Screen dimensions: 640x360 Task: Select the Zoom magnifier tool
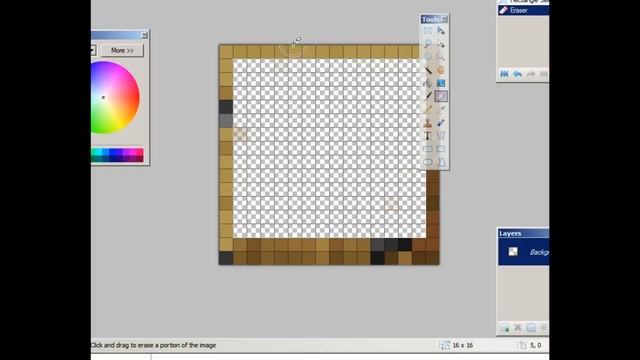[441, 57]
